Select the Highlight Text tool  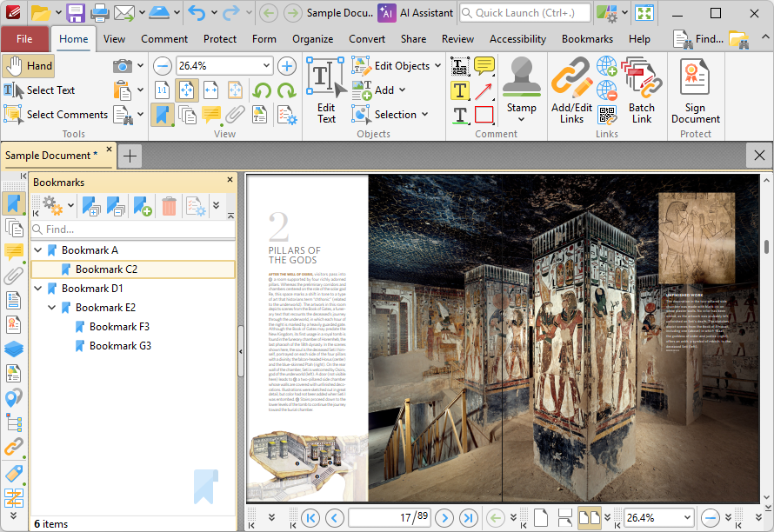point(460,90)
